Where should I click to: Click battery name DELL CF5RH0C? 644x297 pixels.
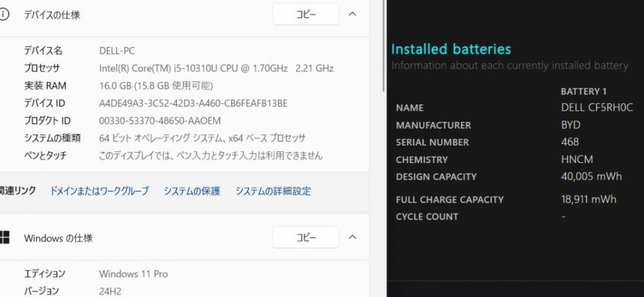pos(597,108)
